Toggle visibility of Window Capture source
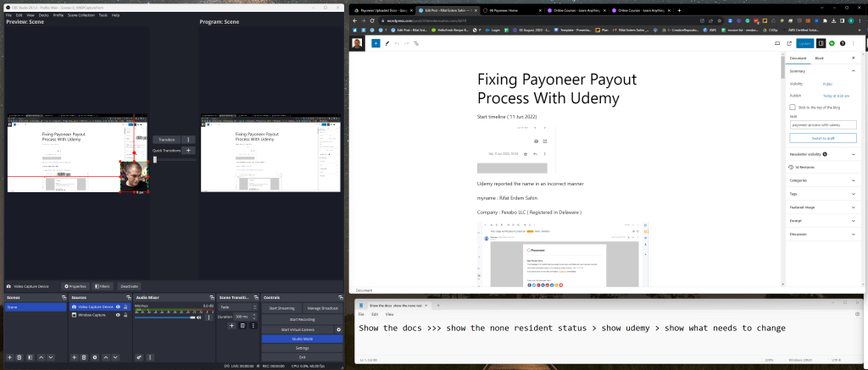 [x=118, y=315]
